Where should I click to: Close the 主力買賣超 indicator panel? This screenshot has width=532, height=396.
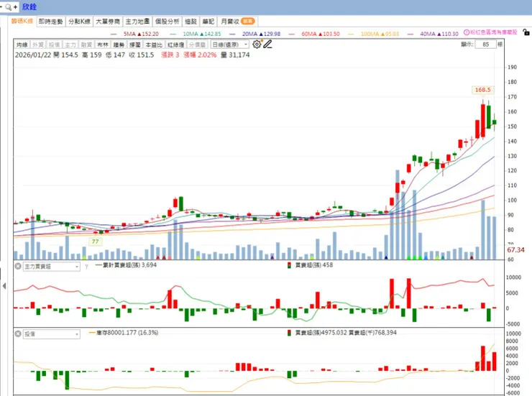coord(18,267)
